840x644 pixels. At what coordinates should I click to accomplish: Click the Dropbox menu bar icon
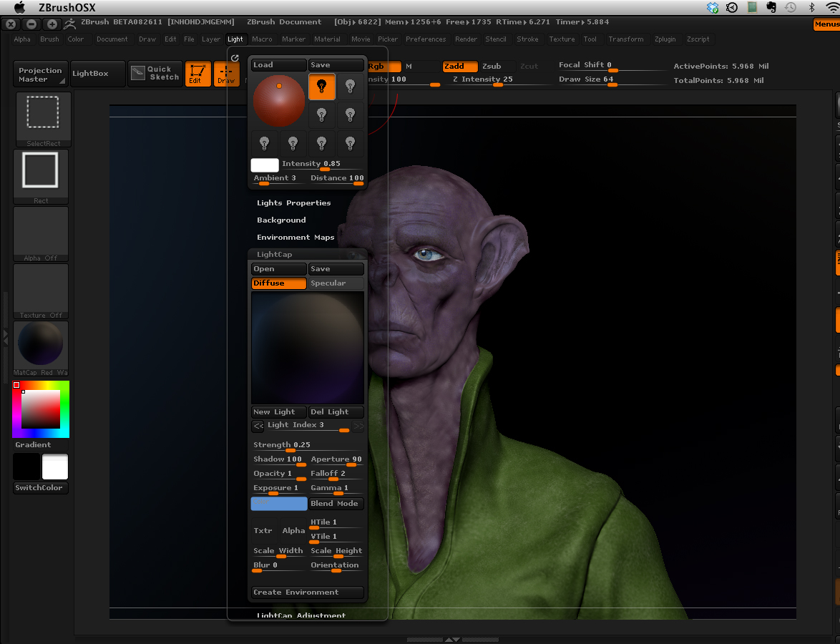point(713,7)
